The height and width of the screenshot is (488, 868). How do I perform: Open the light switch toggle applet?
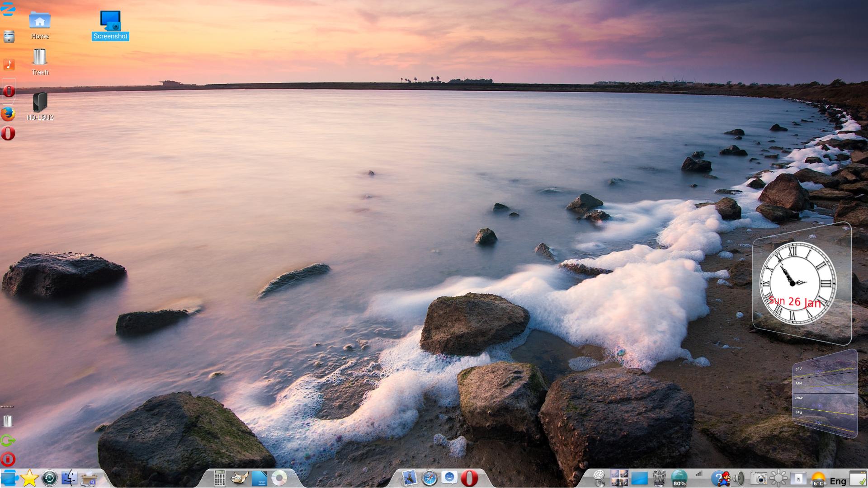point(798,478)
